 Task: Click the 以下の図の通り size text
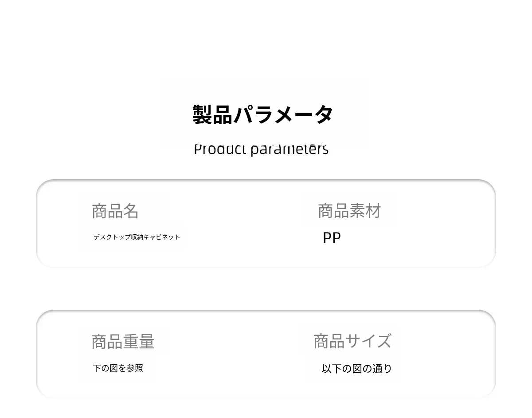[x=356, y=369]
